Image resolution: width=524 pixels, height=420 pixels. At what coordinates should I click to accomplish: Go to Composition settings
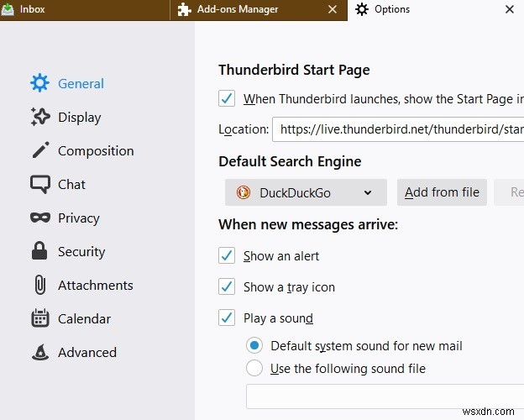[82, 150]
